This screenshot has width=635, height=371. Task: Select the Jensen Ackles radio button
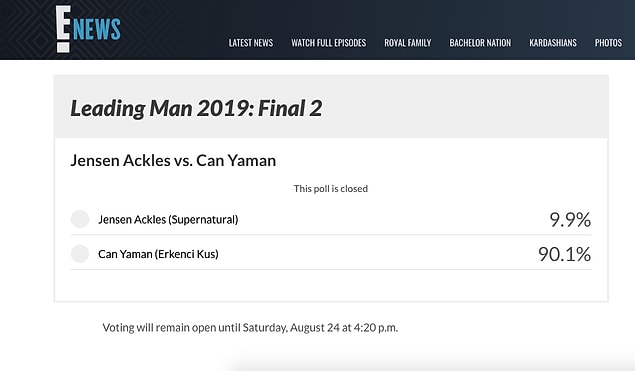[x=80, y=219]
